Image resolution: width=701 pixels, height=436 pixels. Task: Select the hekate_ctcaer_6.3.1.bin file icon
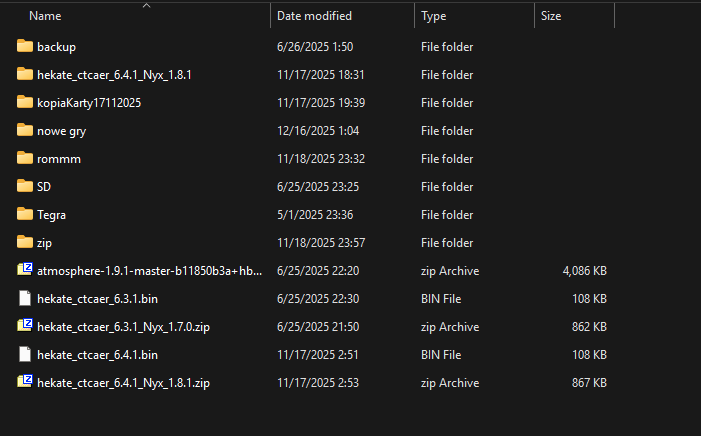[26, 298]
